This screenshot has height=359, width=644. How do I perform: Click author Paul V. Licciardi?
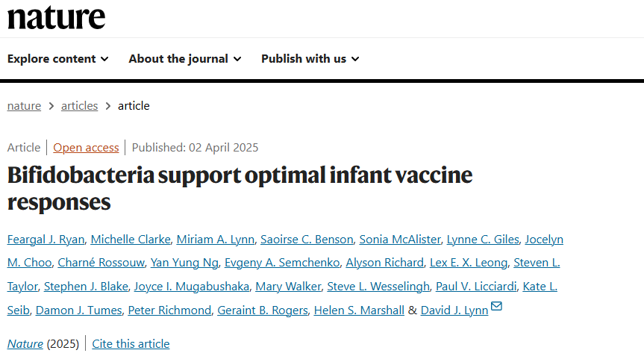(476, 287)
